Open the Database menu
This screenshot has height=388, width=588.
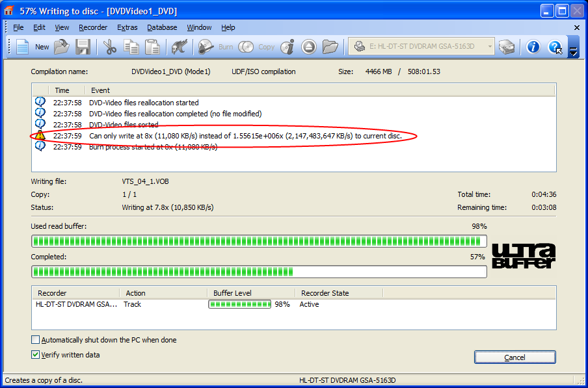click(x=162, y=27)
